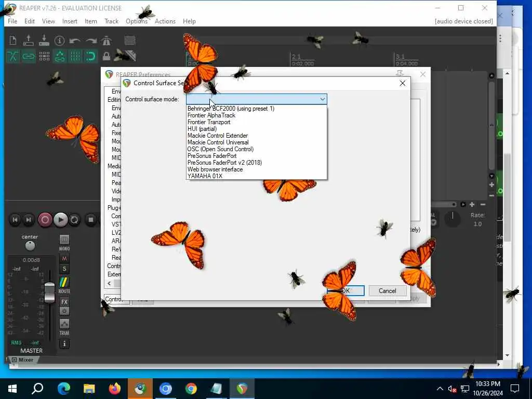The image size is (532, 399).
Task: Select OSC (Open Sound Control) option
Action: coord(257,149)
